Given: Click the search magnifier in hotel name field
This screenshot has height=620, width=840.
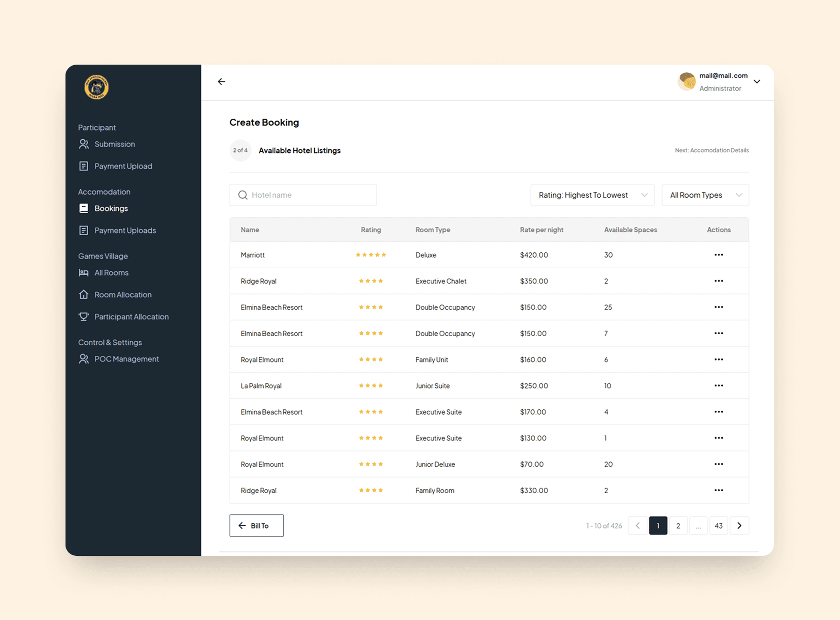Looking at the screenshot, I should point(243,195).
